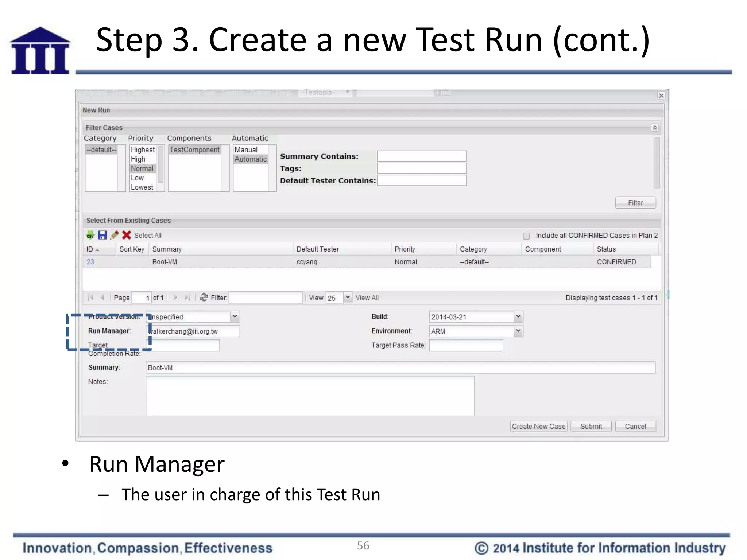Image resolution: width=747 pixels, height=560 pixels.
Task: Go to last page arrow icon
Action: point(187,297)
